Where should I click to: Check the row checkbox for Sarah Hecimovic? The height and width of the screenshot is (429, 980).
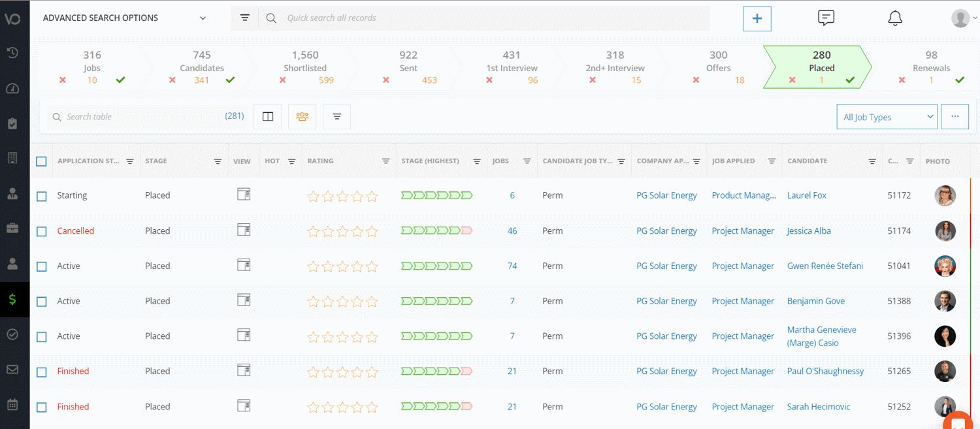[42, 407]
